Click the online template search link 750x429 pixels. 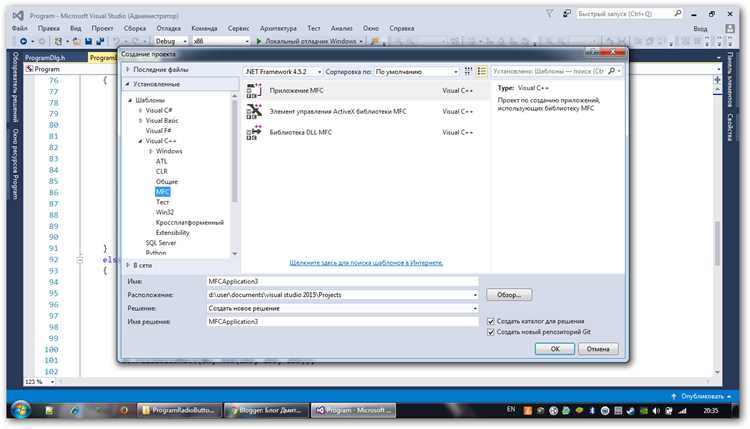(x=366, y=263)
